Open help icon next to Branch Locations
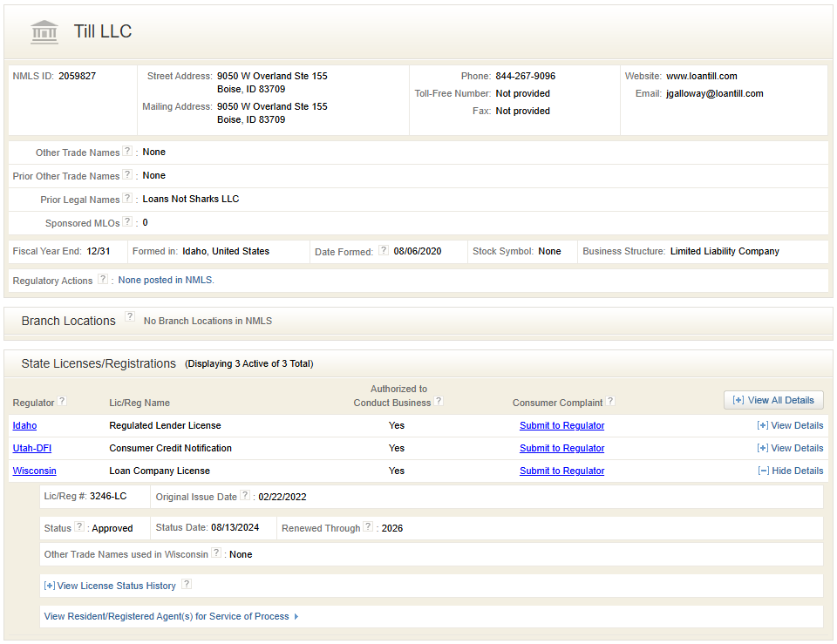837x644 pixels. [130, 316]
